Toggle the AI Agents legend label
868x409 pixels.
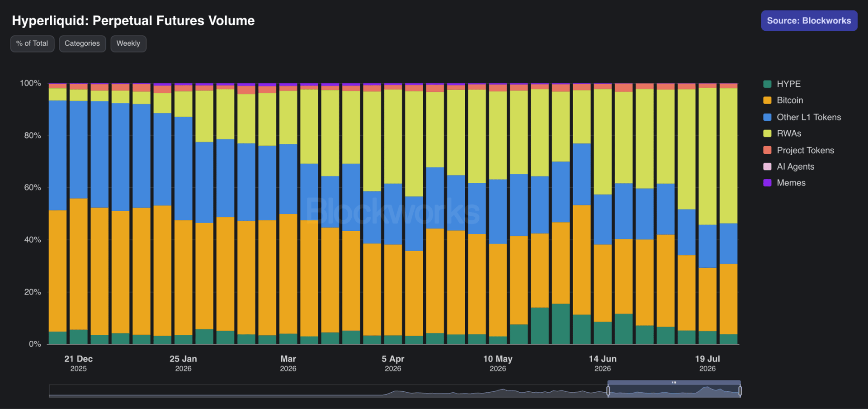click(795, 166)
